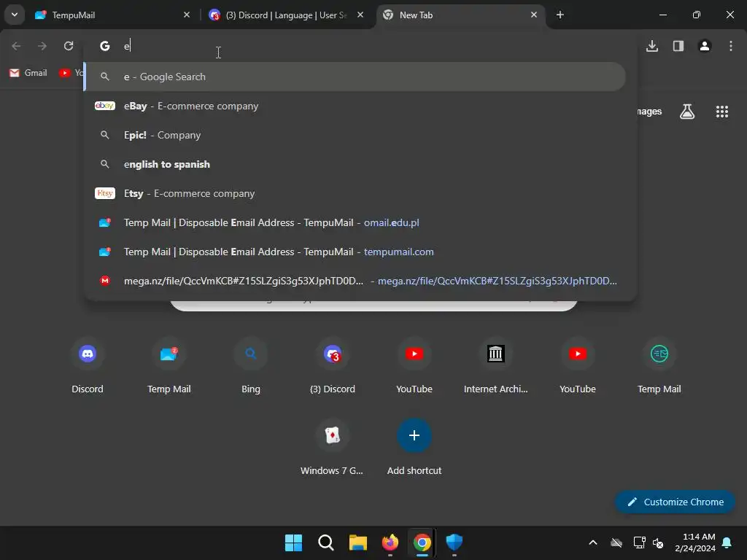This screenshot has height=560, width=747.
Task: Open the tab search dropdown arrow
Action: (15, 15)
